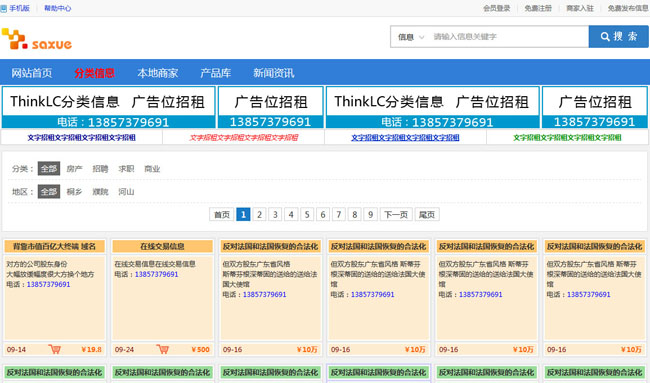Click the dark blue 文字招租 text ad
Viewport: 650px width, 383px height.
[x=81, y=138]
